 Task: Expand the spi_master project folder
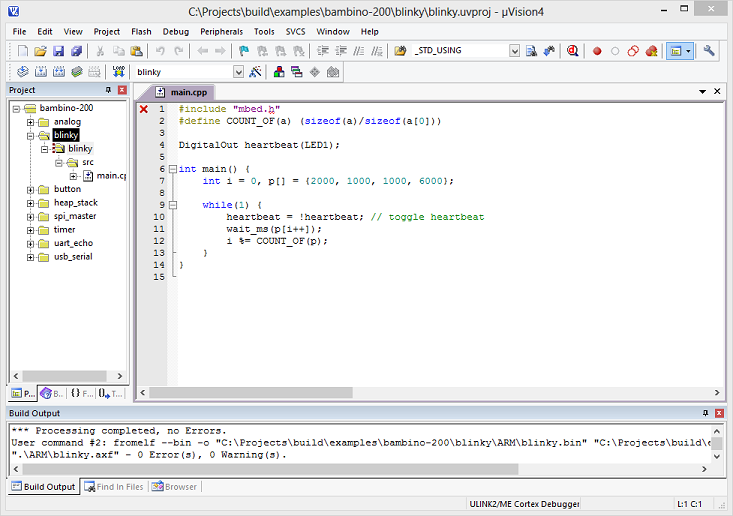click(30, 217)
